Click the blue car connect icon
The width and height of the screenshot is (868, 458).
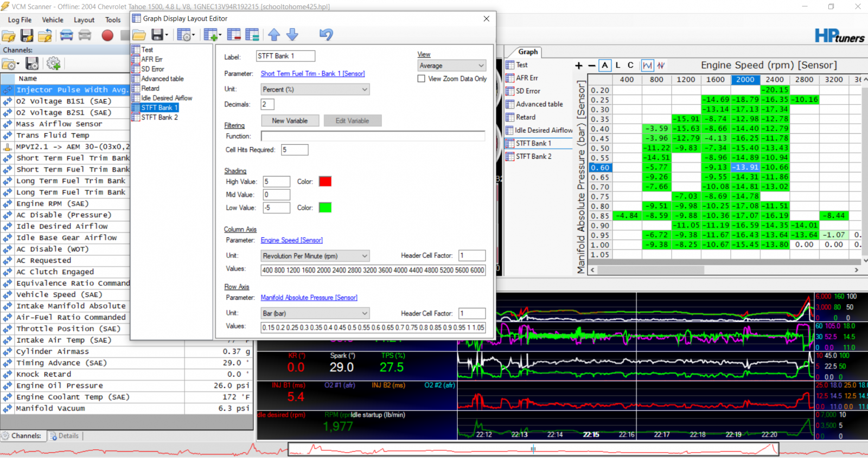point(66,36)
